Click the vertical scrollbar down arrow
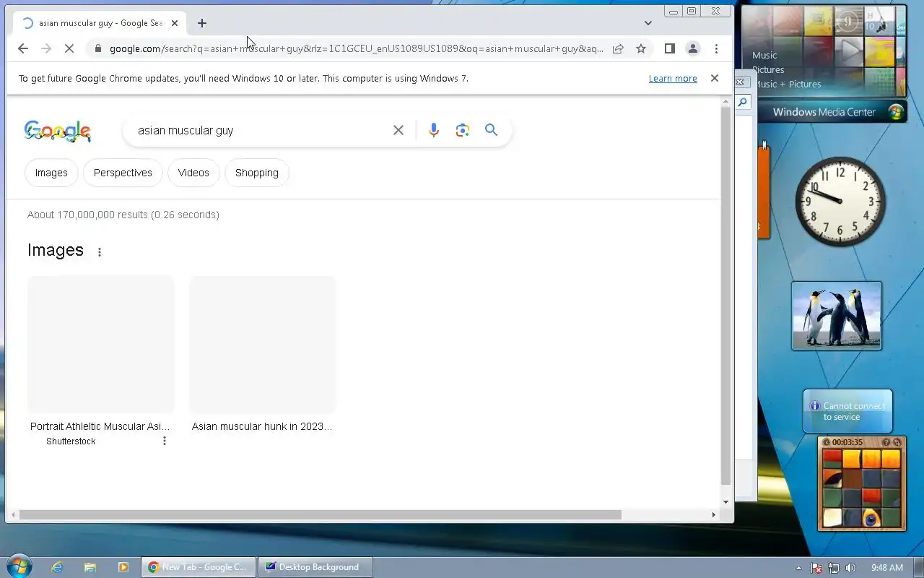This screenshot has height=578, width=924. (726, 502)
